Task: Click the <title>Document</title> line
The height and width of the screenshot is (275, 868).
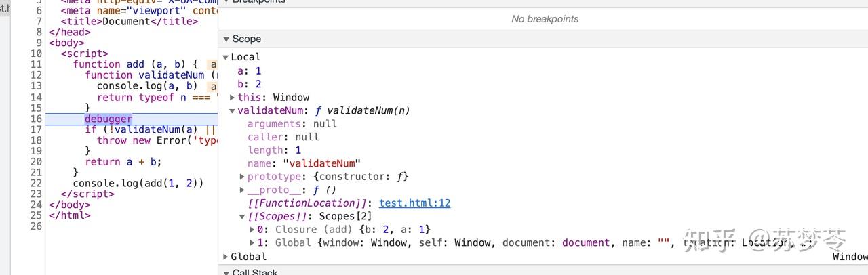Action: click(129, 21)
